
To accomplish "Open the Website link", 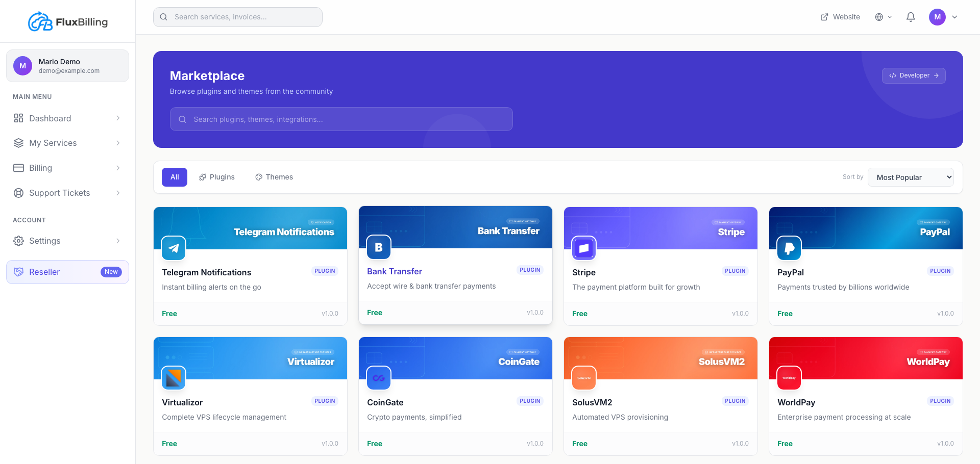I will click(840, 17).
